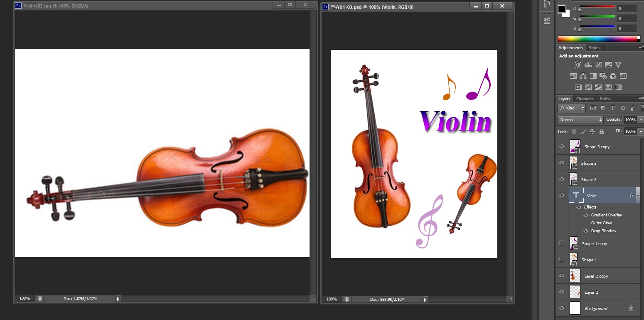This screenshot has width=644, height=320.
Task: Click the red R channel slider
Action: coord(597,7)
